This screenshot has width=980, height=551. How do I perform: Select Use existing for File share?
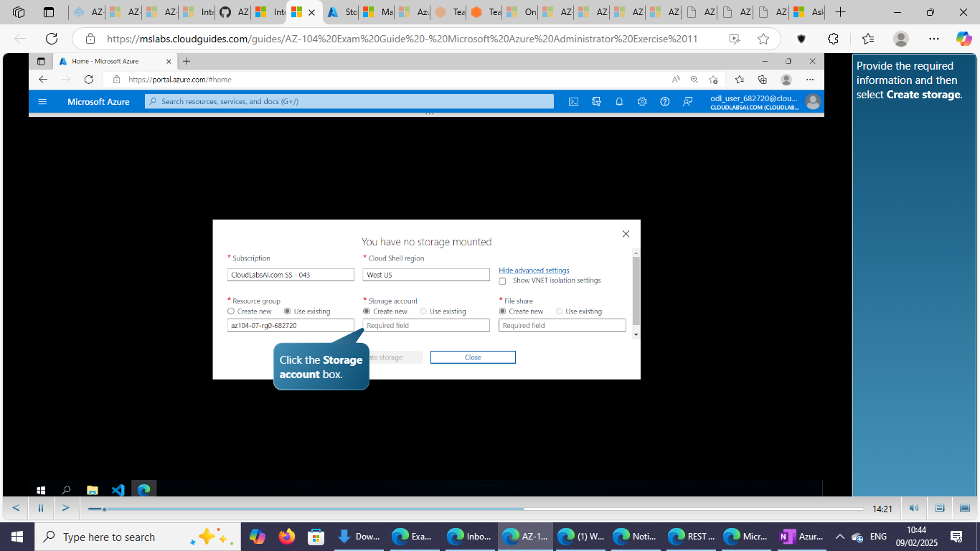tap(559, 311)
